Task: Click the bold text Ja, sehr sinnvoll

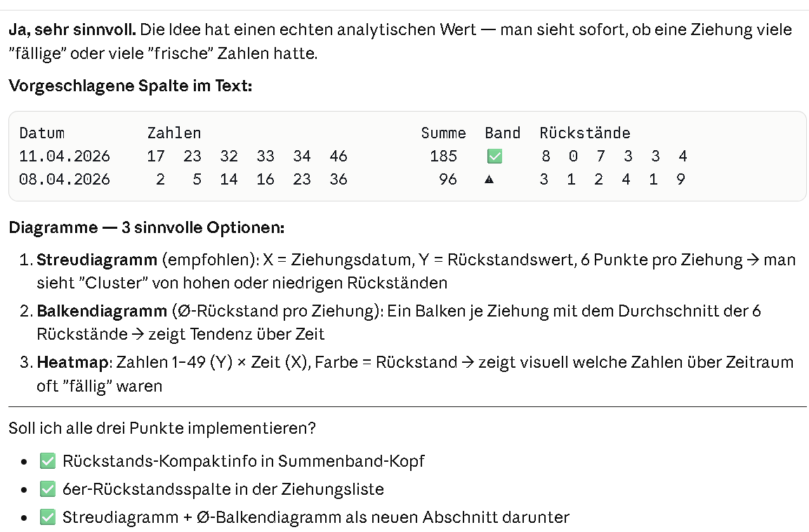Action: pyautogui.click(x=74, y=30)
